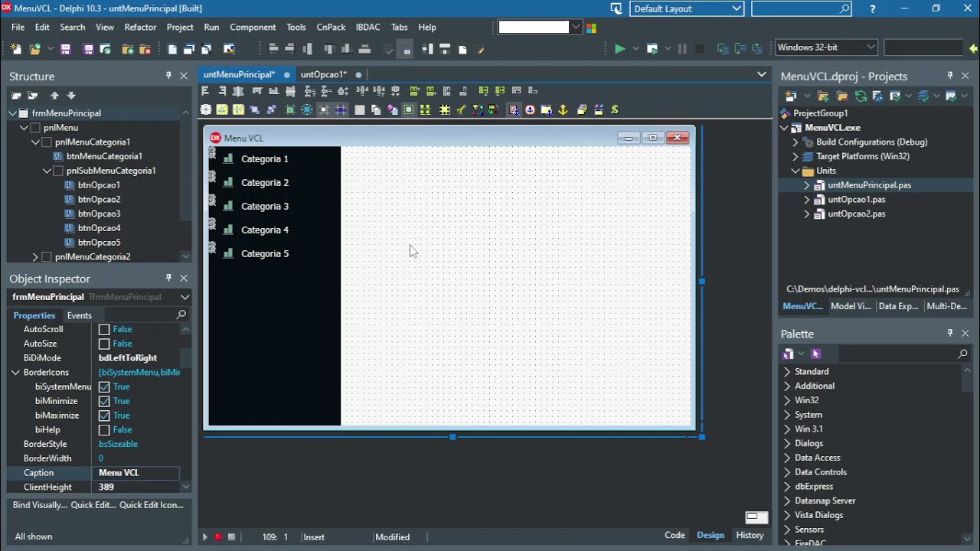This screenshot has height=551, width=980.
Task: Uncheck the biMaximize checkbox
Action: click(104, 416)
